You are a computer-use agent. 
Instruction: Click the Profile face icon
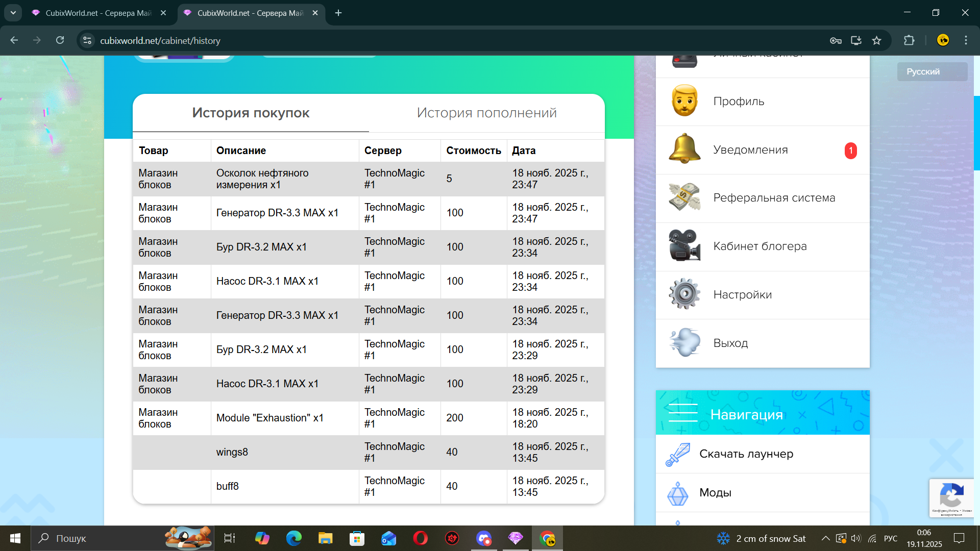(684, 101)
